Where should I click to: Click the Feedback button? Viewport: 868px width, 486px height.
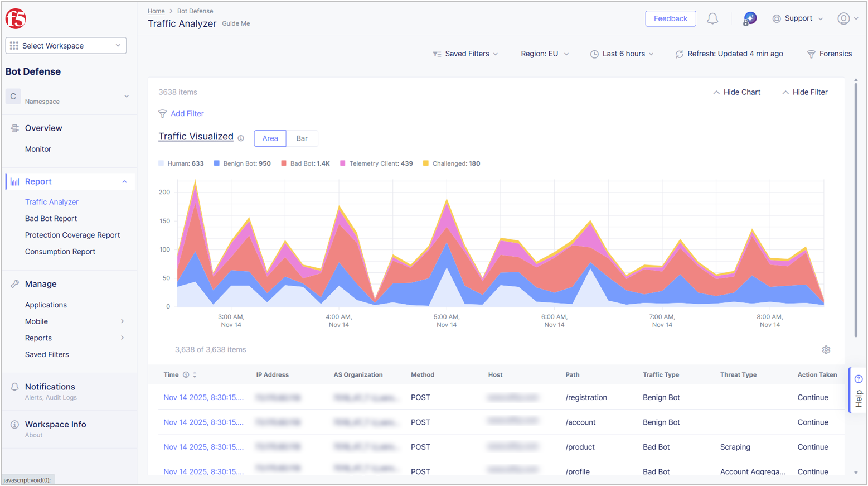[670, 18]
